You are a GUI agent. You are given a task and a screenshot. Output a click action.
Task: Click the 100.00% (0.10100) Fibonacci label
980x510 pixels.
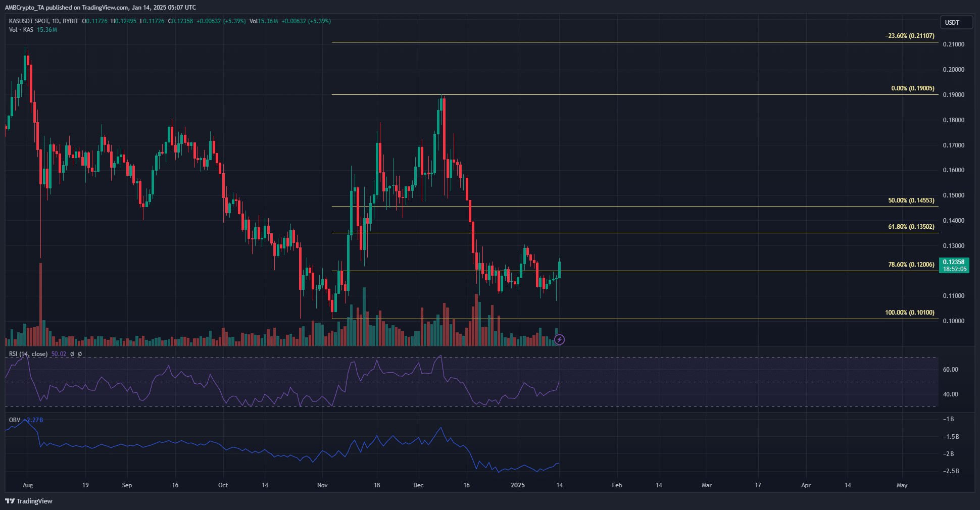click(x=909, y=313)
